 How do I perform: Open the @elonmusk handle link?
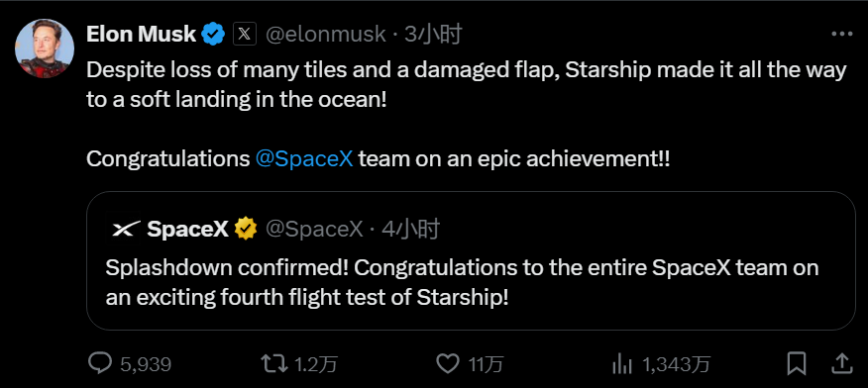point(325,35)
